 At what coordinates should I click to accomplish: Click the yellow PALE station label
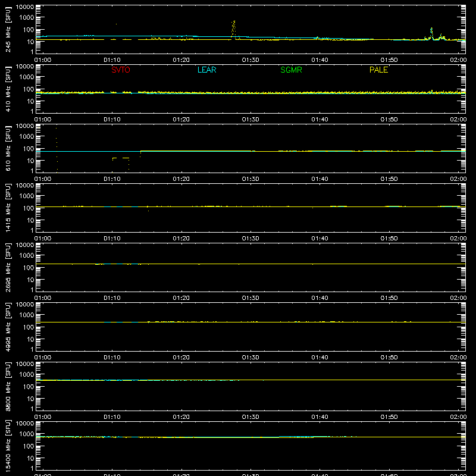tap(378, 70)
